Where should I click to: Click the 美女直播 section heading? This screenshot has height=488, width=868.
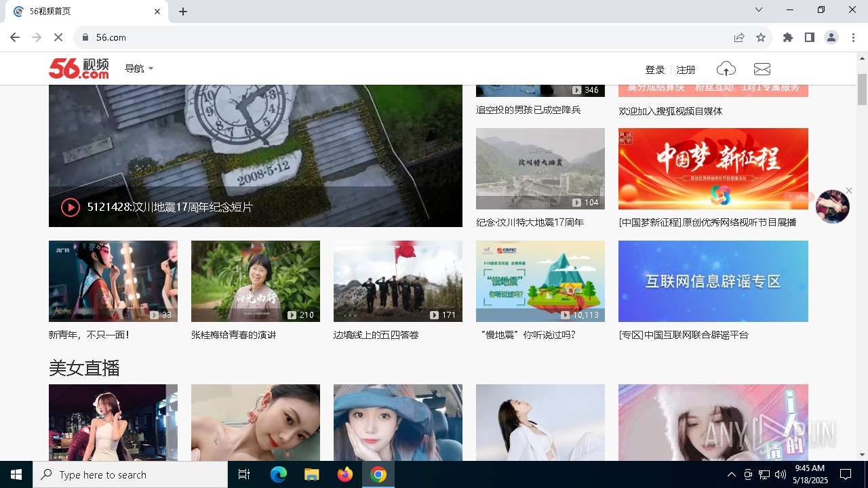pyautogui.click(x=84, y=368)
